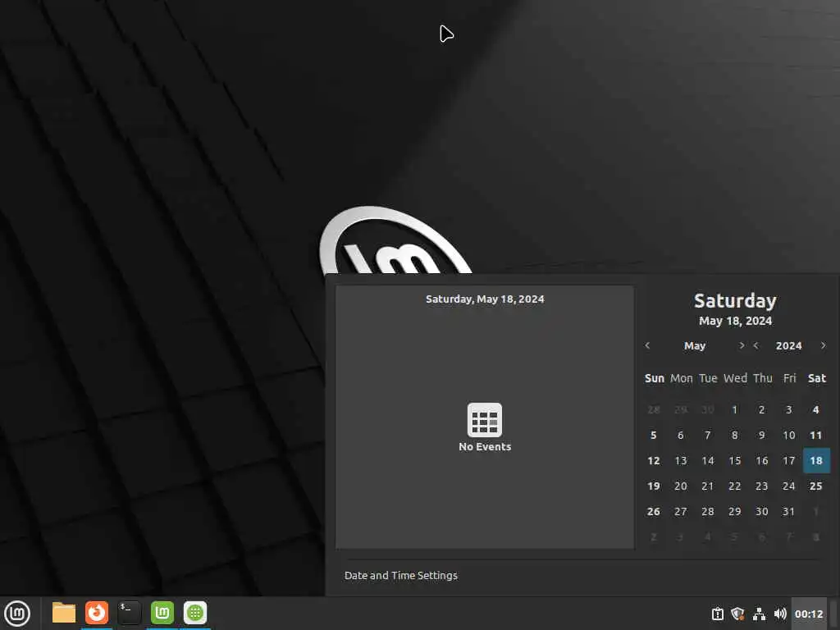Screen dimensions: 840x630
Task: Click the No Events calendar icon
Action: coord(485,420)
